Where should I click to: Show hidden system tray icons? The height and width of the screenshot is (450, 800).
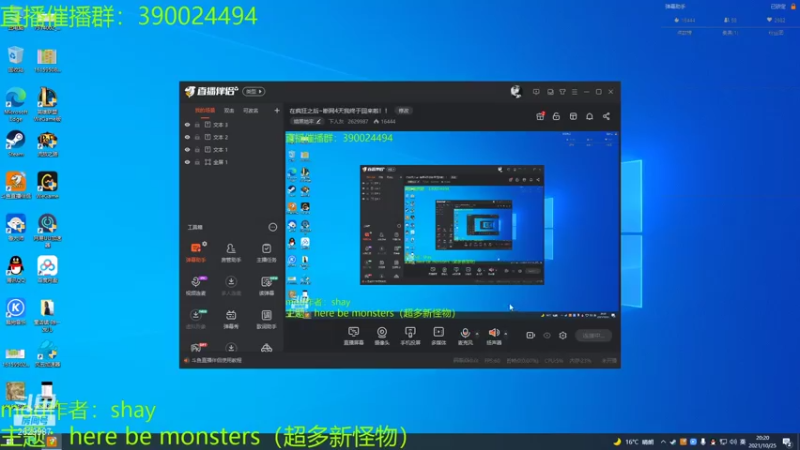[663, 442]
